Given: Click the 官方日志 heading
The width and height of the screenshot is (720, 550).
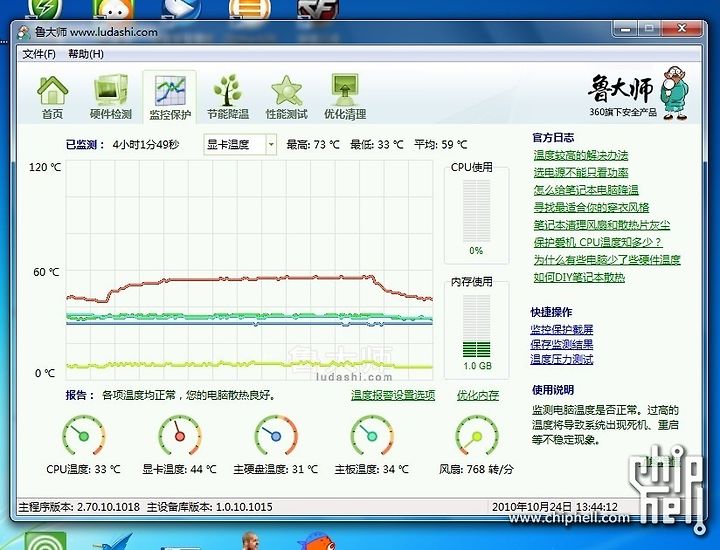Looking at the screenshot, I should pyautogui.click(x=553, y=137).
